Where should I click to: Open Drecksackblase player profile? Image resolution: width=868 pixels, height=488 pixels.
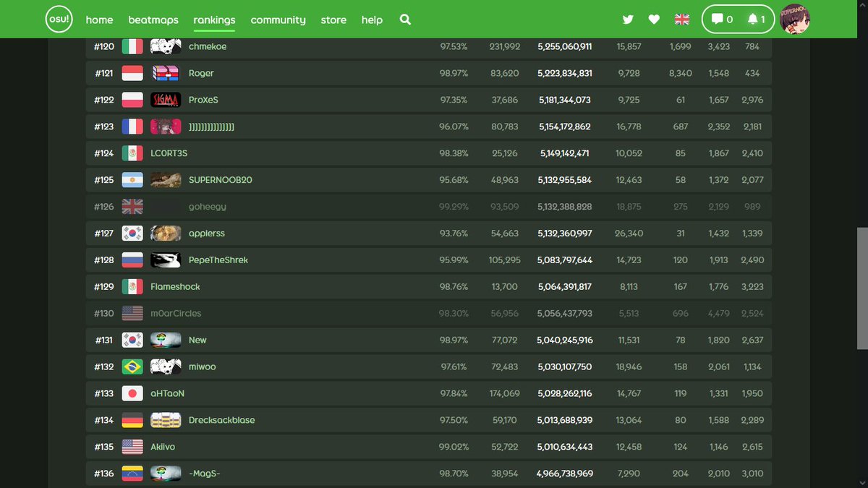tap(222, 421)
